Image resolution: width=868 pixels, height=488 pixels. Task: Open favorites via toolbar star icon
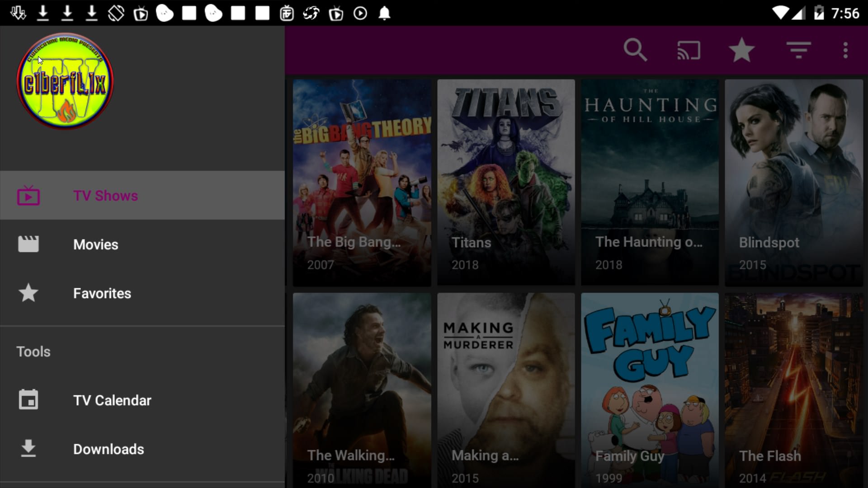click(742, 50)
